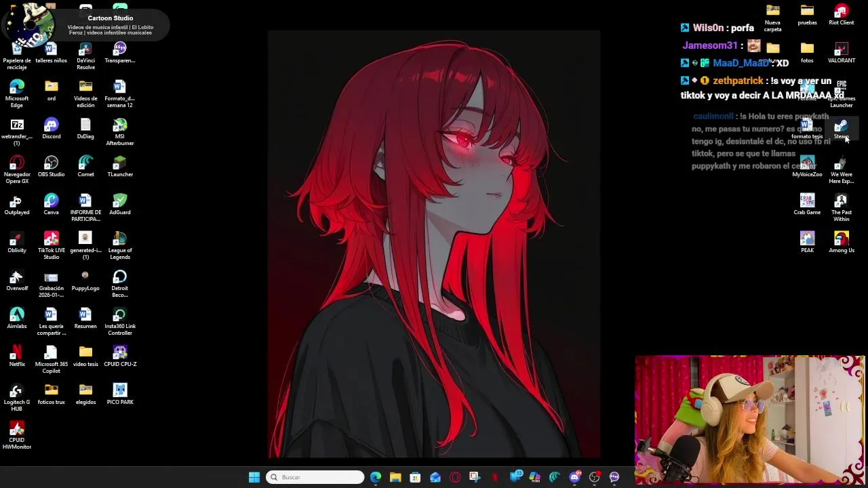Screen dimensions: 868x488
Task: Open TikTok LIVE Studio shortcut
Action: pos(51,245)
